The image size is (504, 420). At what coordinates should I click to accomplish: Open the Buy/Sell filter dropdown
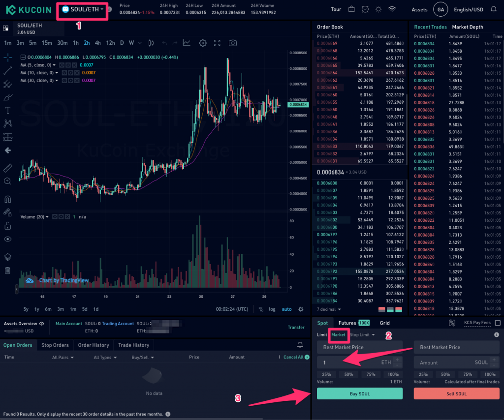pos(143,358)
